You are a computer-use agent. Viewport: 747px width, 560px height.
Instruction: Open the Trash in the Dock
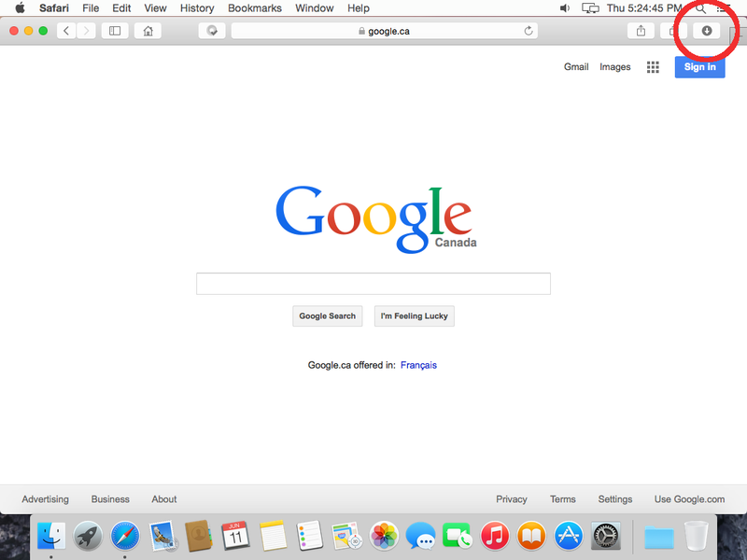click(x=696, y=535)
